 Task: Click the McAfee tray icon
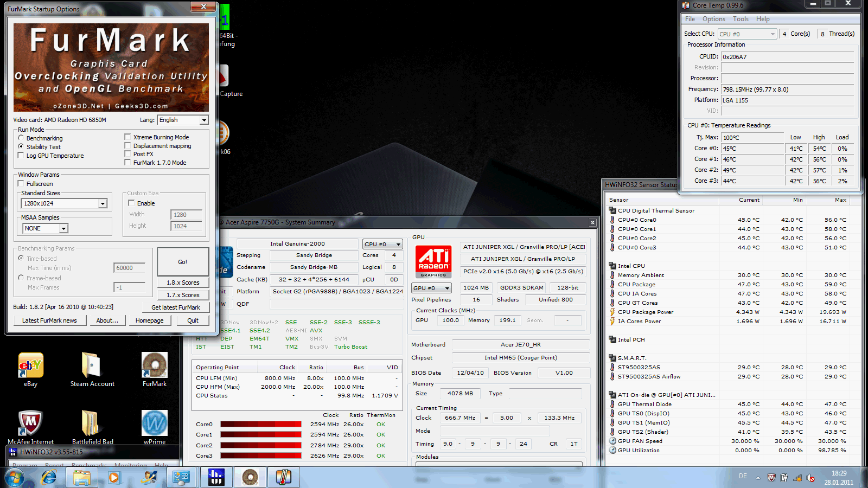(x=771, y=478)
